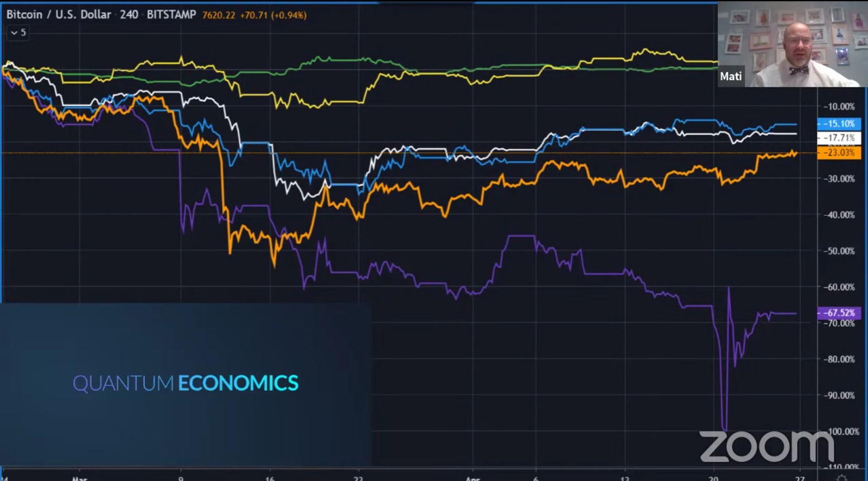This screenshot has width=868, height=481.
Task: Click the Zoom watermark logo
Action: (766, 446)
